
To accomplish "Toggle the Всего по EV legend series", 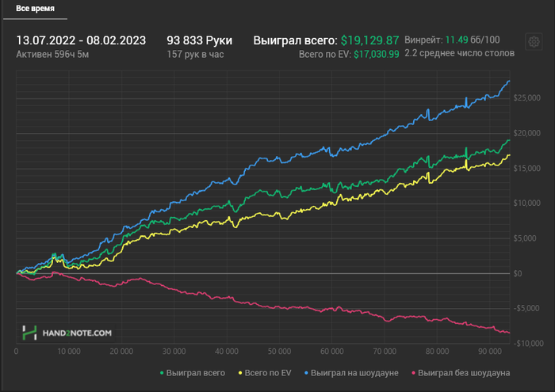I will point(264,373).
